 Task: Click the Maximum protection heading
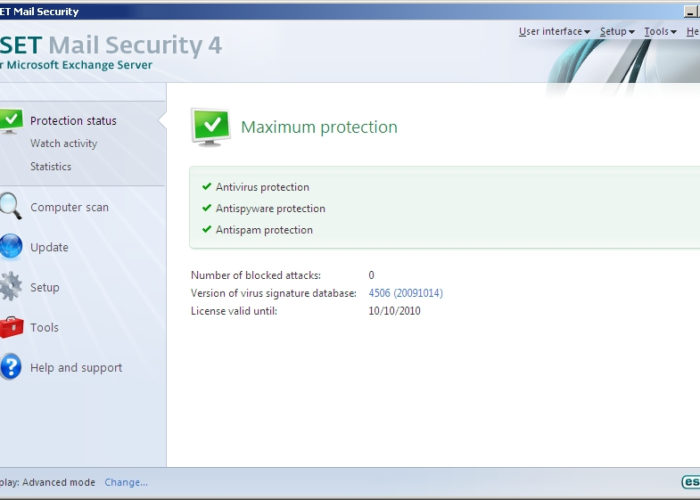(x=319, y=127)
